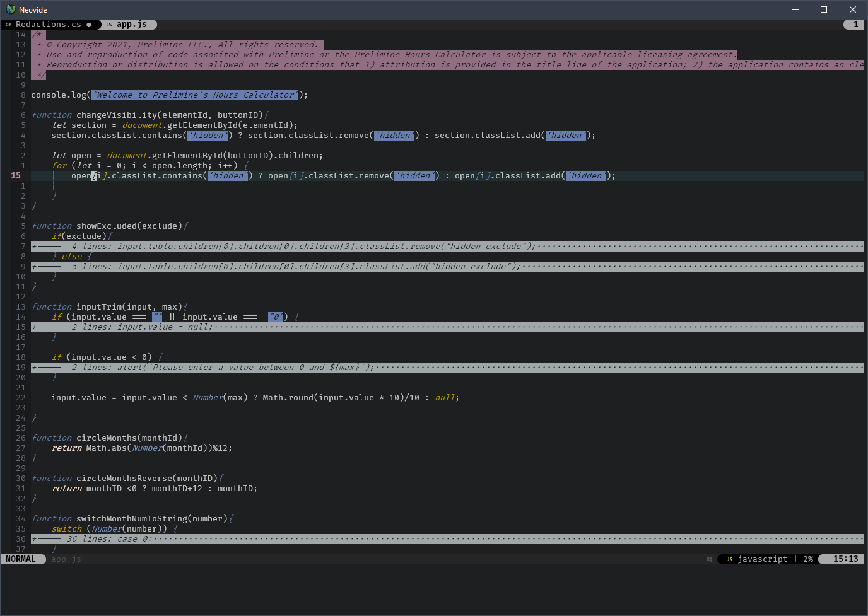Click the i++ increment in the for loop
The width and height of the screenshot is (868, 616).
click(225, 166)
